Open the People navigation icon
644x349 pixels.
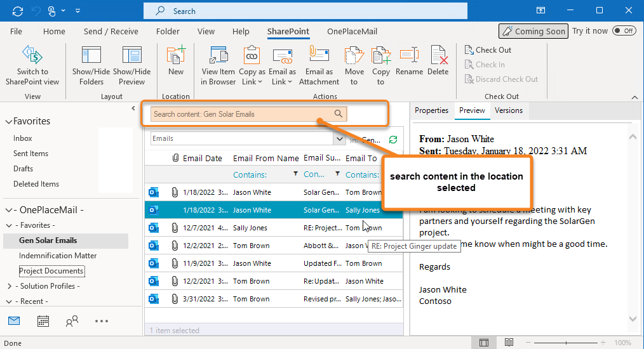coord(72,320)
